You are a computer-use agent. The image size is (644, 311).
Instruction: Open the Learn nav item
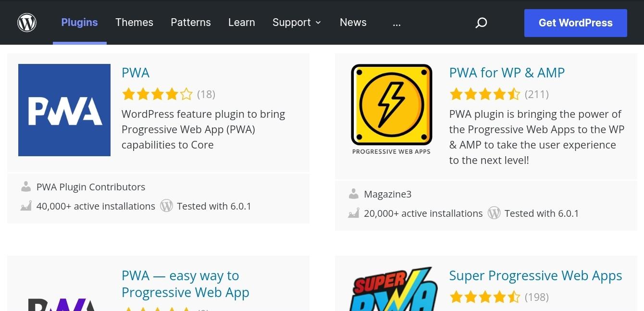click(x=242, y=23)
